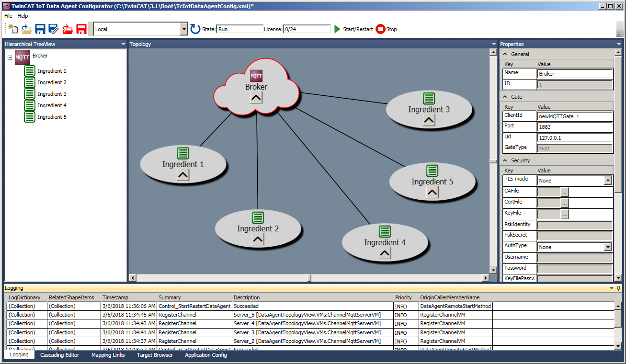Screen dimensions: 626x364
Task: Open the Hierarchical TreeView panel menu arrow
Action: pyautogui.click(x=124, y=44)
